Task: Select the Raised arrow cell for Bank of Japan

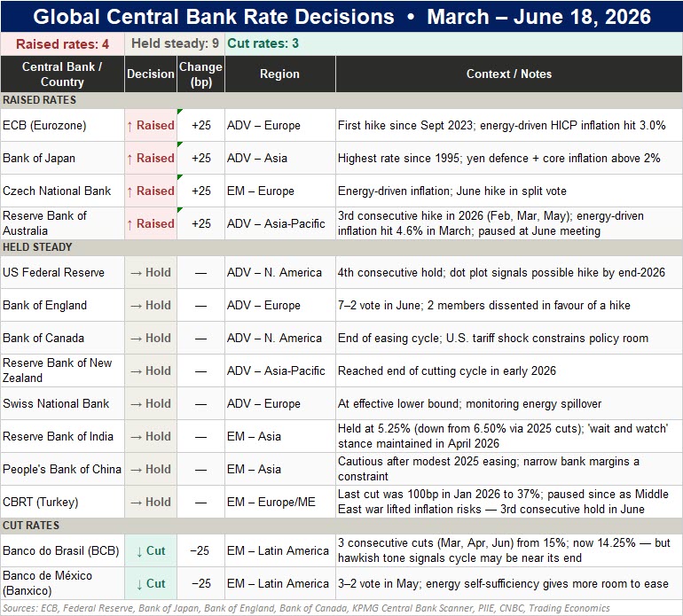Action: click(x=151, y=158)
